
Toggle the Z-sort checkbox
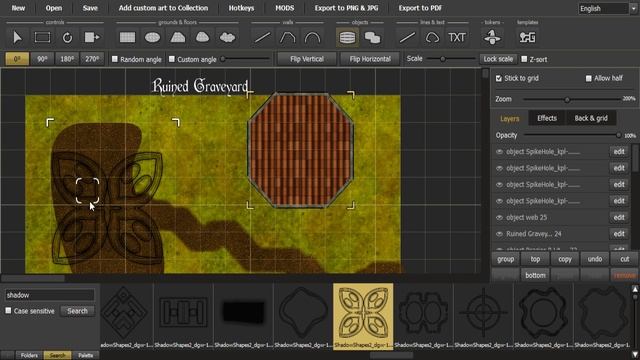524,59
